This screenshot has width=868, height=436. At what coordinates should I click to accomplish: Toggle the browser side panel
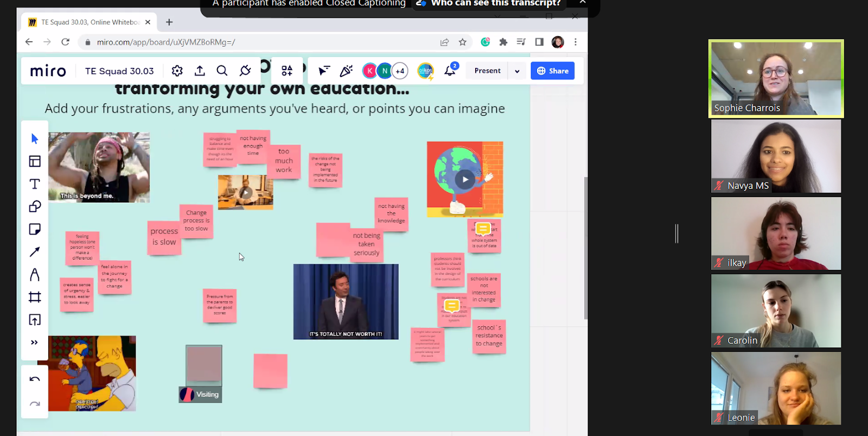(x=539, y=42)
